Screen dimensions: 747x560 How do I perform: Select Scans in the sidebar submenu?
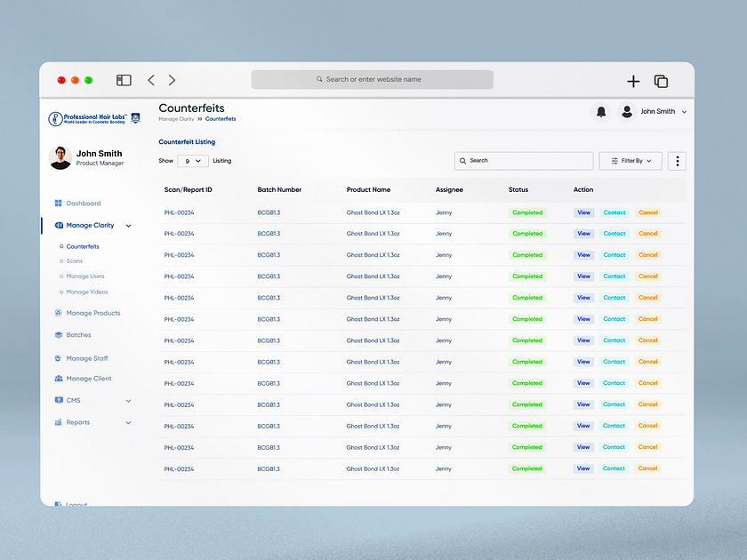tap(75, 261)
